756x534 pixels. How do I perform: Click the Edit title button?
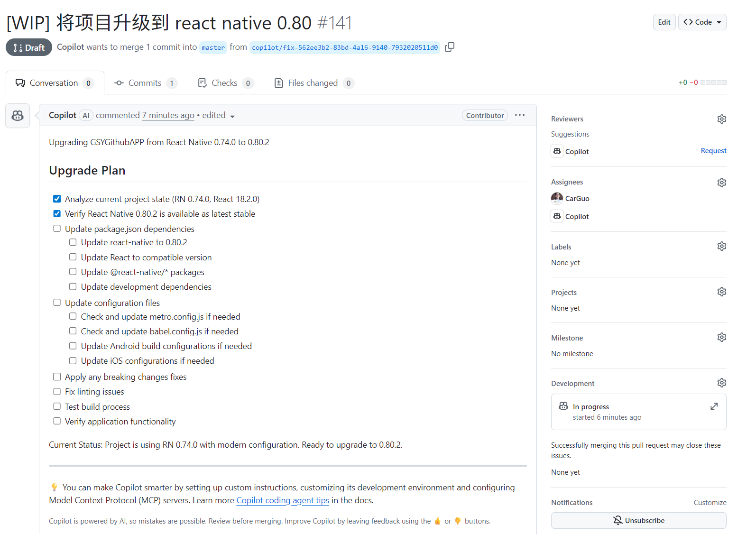664,22
